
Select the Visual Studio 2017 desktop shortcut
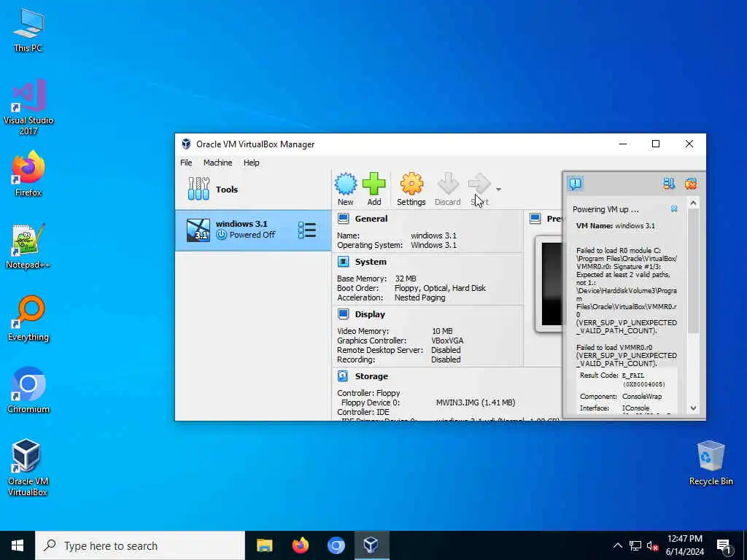pyautogui.click(x=28, y=107)
